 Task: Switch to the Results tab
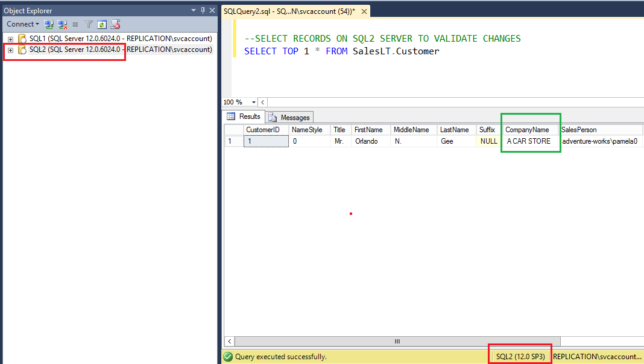point(244,117)
